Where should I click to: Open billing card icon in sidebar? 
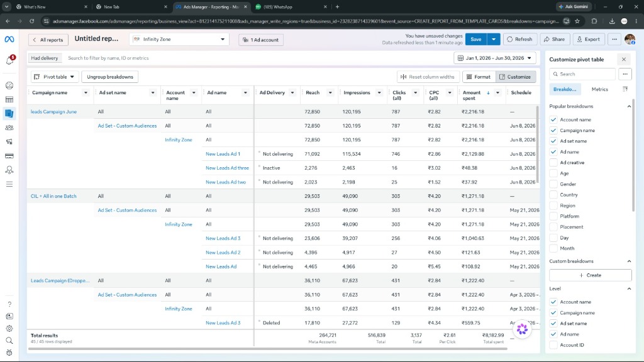tap(9, 156)
